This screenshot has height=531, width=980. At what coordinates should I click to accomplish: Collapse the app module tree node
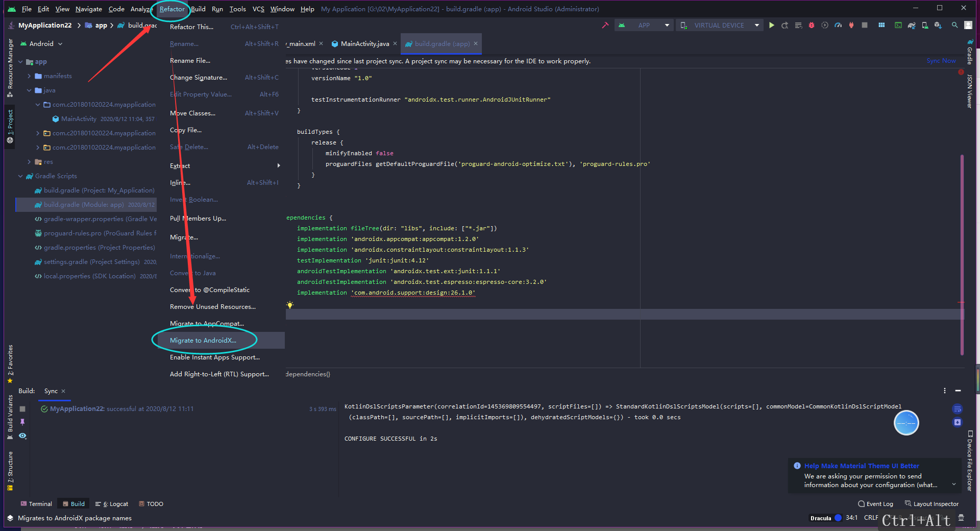pyautogui.click(x=20, y=62)
